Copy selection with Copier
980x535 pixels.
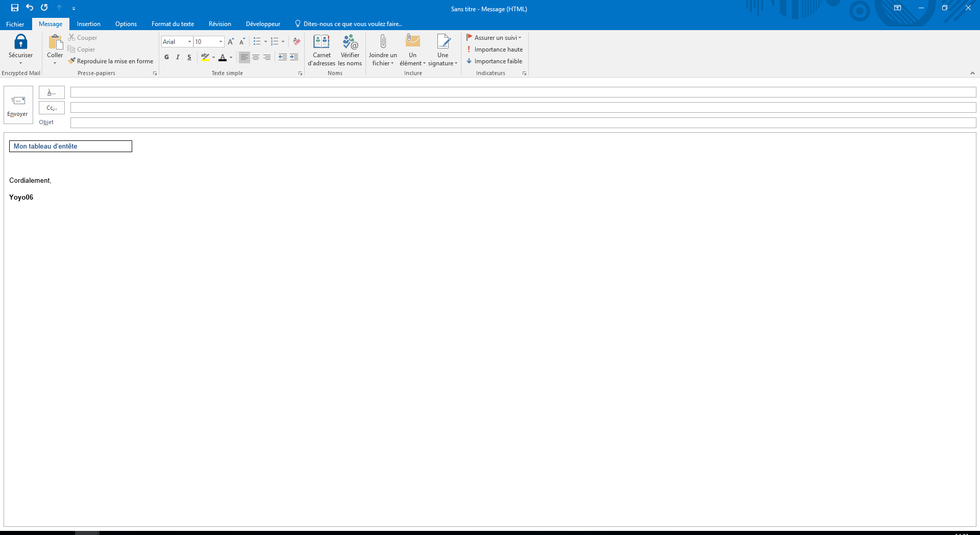[82, 50]
